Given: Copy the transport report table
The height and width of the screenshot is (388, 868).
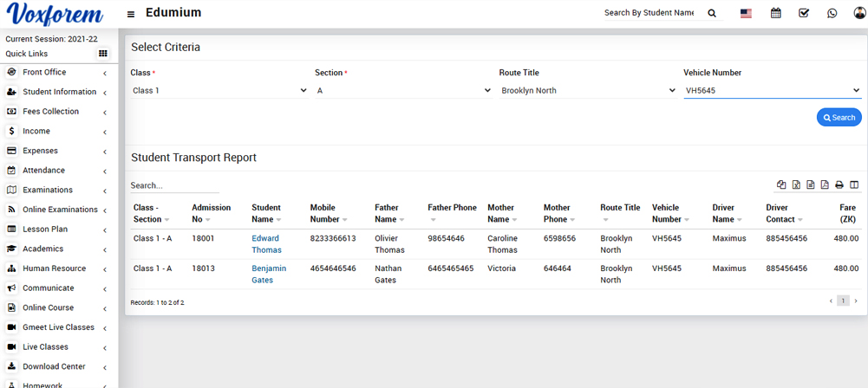Looking at the screenshot, I should click(781, 184).
